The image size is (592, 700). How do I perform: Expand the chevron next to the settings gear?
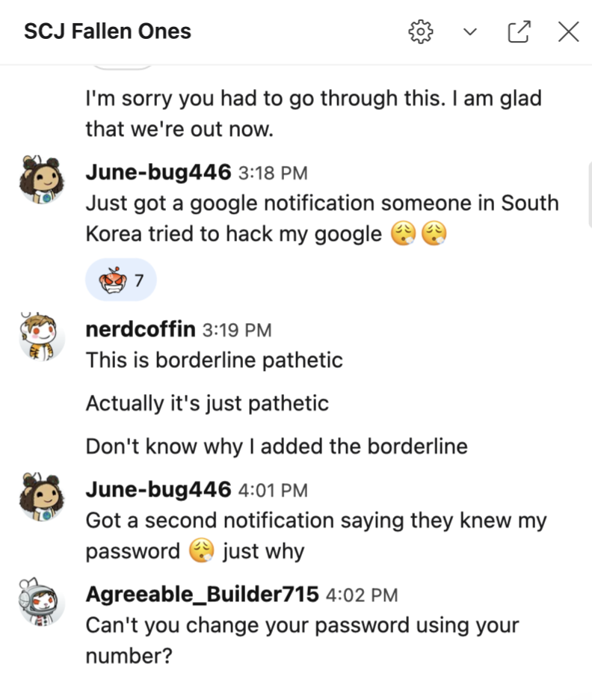point(469,32)
